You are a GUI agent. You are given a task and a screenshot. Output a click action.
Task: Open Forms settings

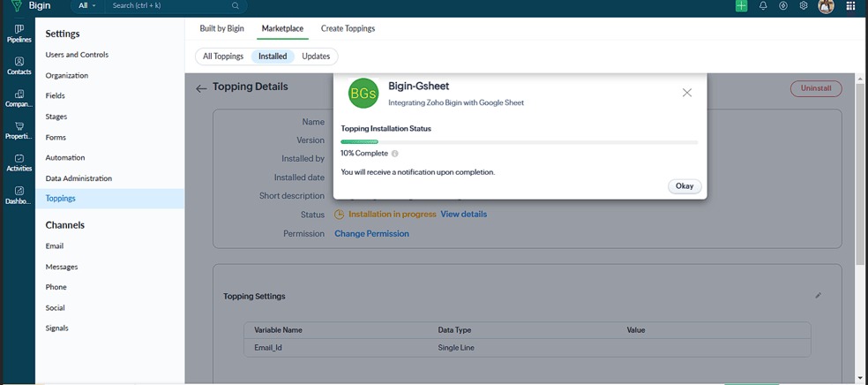56,138
